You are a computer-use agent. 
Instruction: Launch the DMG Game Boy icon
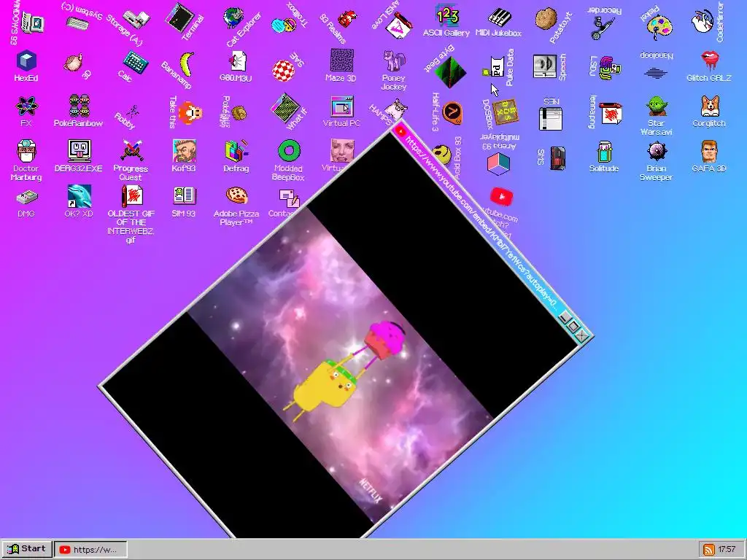[x=26, y=197]
